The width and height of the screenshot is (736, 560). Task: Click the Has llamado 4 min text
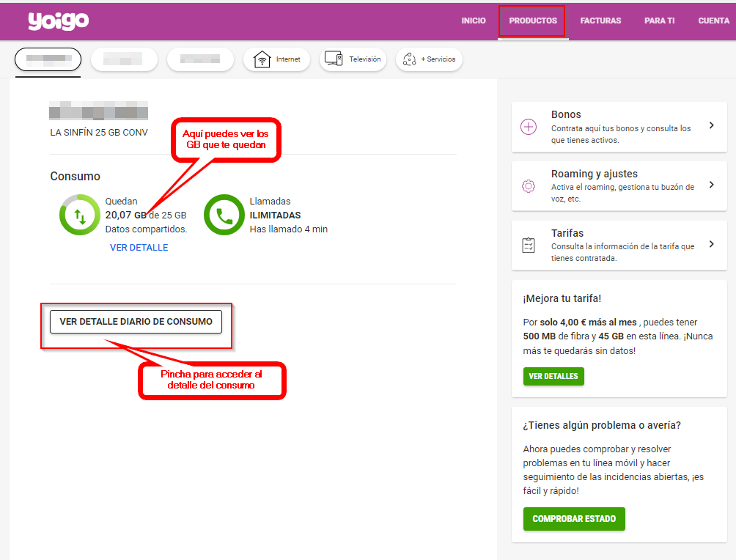(x=289, y=229)
